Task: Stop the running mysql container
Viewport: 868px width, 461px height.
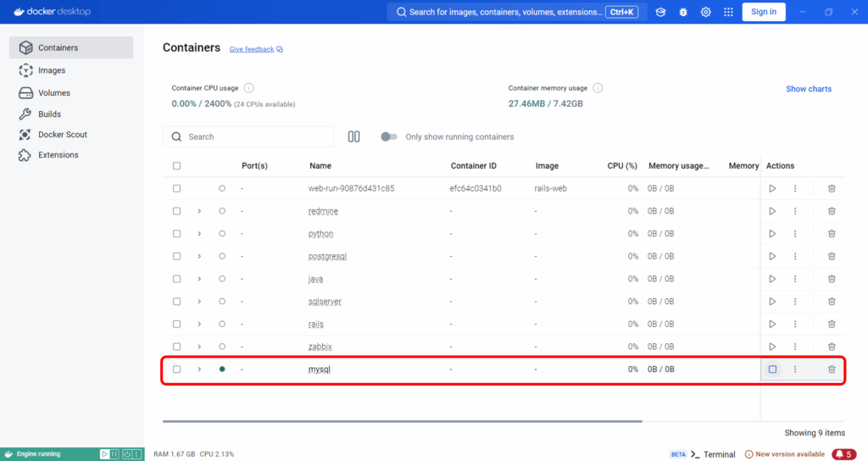Action: click(772, 369)
